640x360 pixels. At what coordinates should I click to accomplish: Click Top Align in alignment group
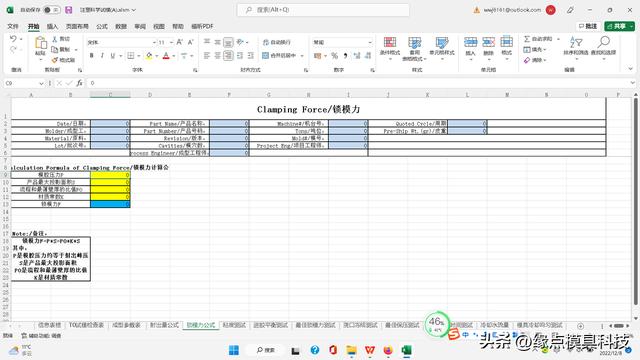click(207, 42)
